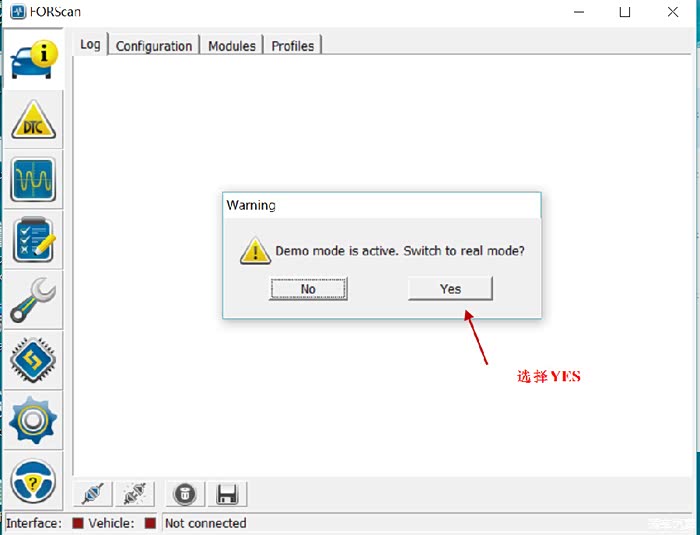Open the Modules tab

pos(231,46)
